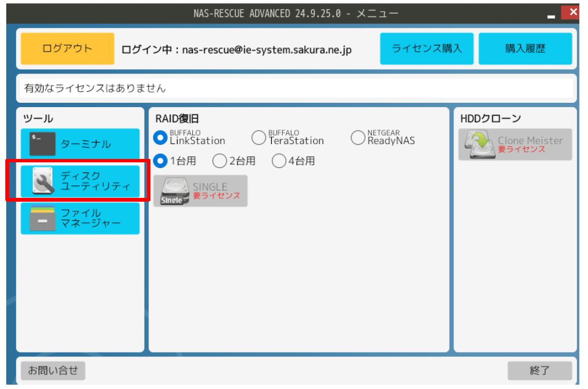The image size is (588, 389).
Task: Click the お問い合せ contact button
Action: (53, 370)
